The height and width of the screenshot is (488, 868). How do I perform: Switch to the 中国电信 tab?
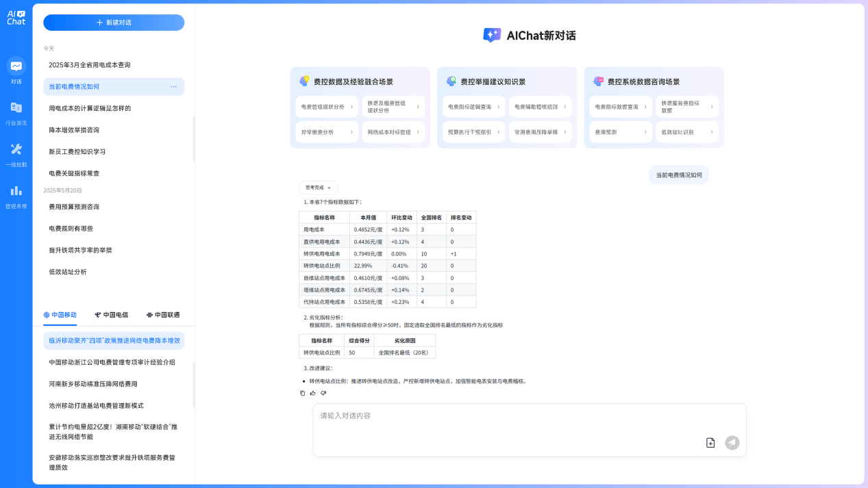pos(112,315)
